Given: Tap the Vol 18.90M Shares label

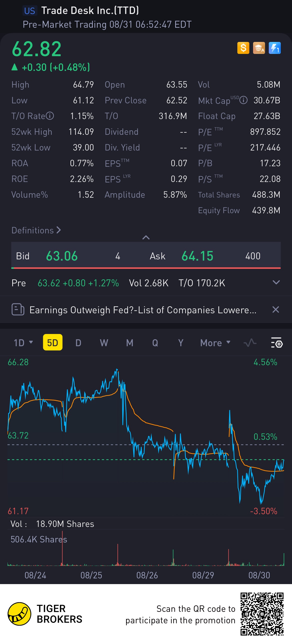Looking at the screenshot, I should click(52, 524).
